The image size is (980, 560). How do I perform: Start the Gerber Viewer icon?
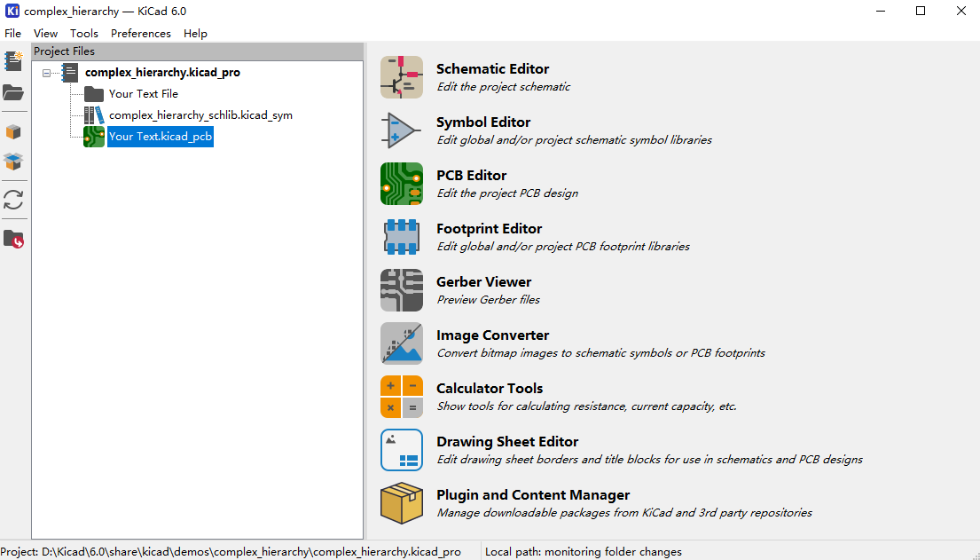tap(401, 290)
